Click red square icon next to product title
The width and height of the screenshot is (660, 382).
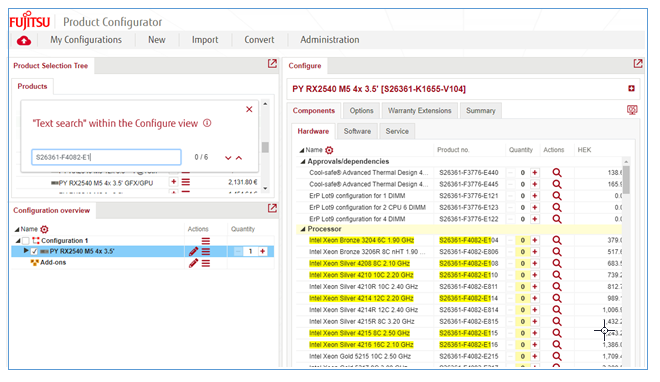pos(631,88)
